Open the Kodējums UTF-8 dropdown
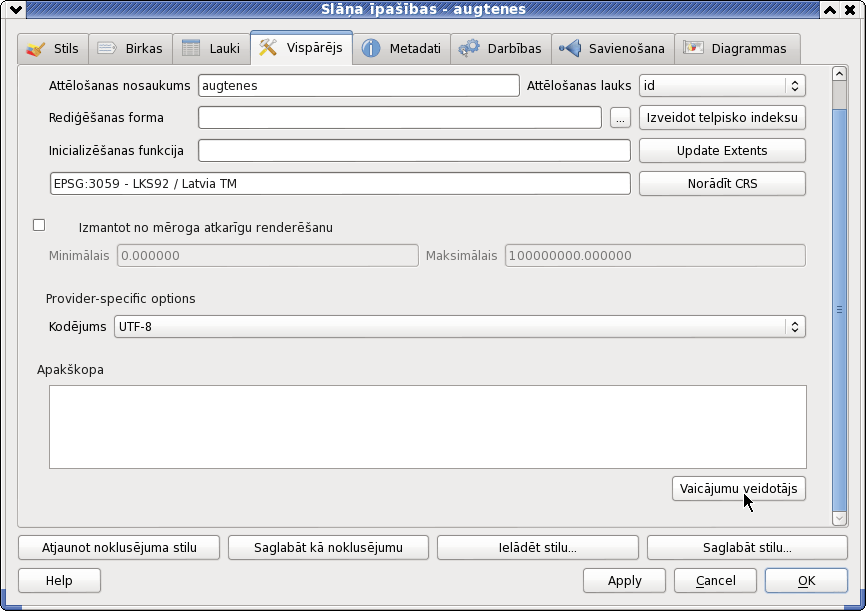Viewport: 866px width, 611px height. (460, 326)
